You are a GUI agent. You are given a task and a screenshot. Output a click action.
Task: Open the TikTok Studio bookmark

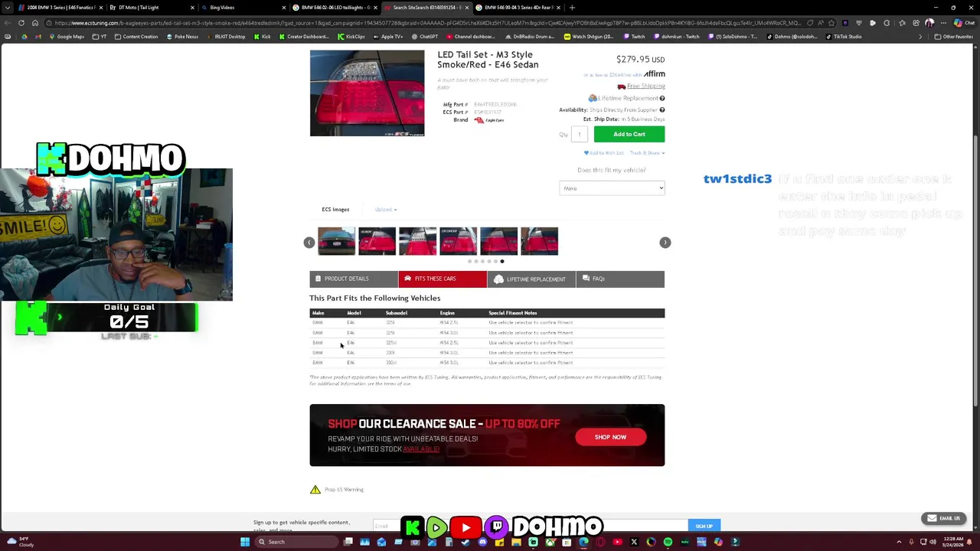pos(842,37)
